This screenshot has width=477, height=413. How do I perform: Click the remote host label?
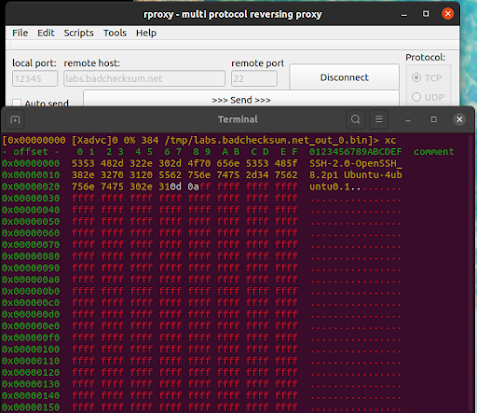pyautogui.click(x=92, y=63)
